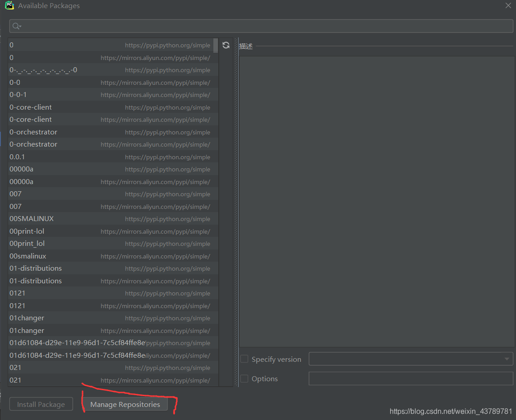The height and width of the screenshot is (420, 516).
Task: Click the search magnifier icon
Action: (16, 26)
